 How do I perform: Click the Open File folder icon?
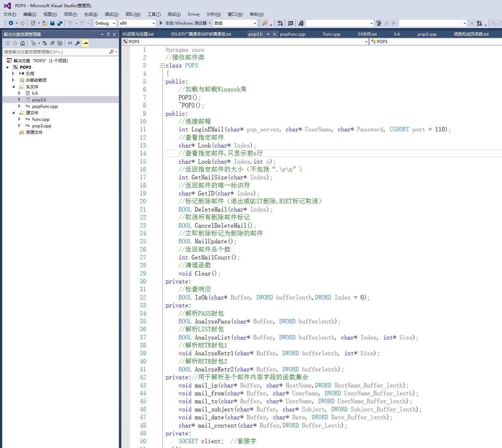[44, 23]
